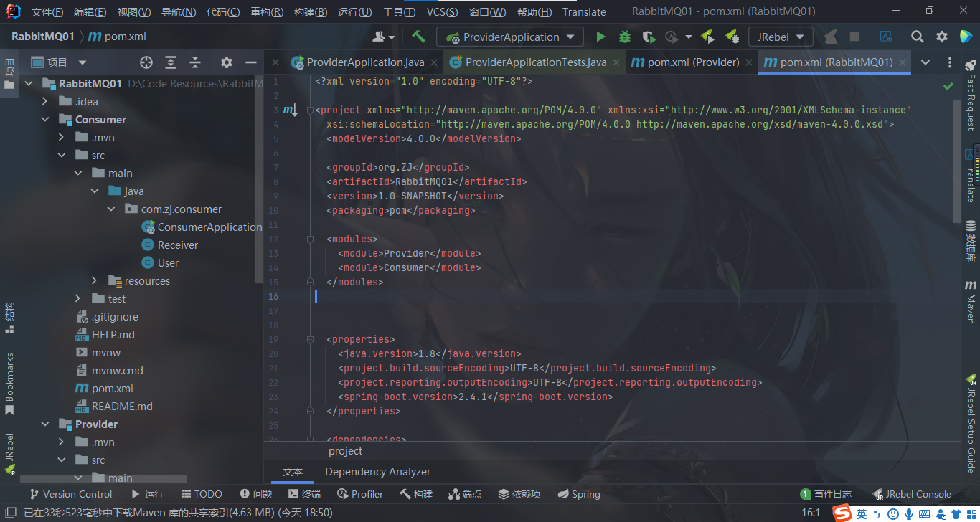Image resolution: width=980 pixels, height=522 pixels.
Task: Collapse the Provider module tree node
Action: tap(45, 424)
